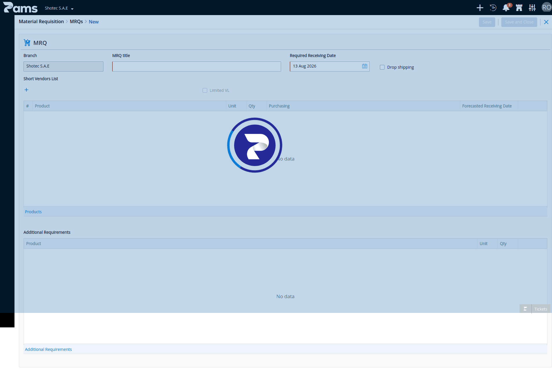This screenshot has height=392, width=552.
Task: Focus the MRQ title input field
Action: [x=196, y=66]
